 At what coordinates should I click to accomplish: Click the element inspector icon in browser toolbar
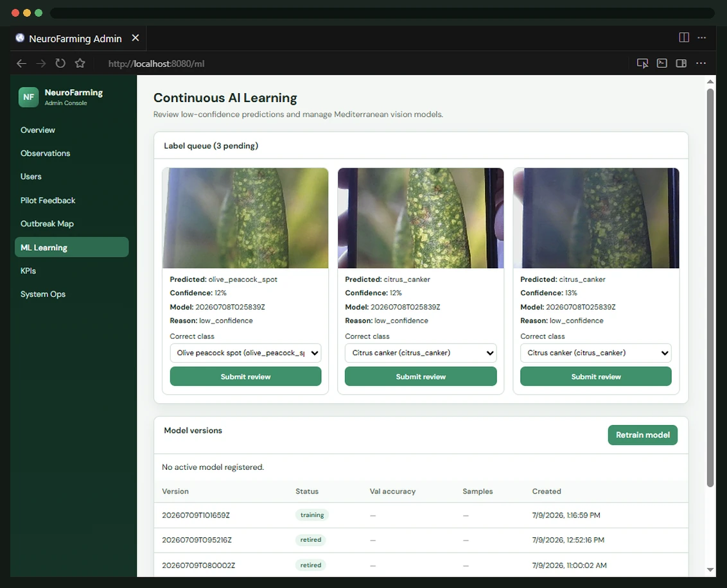coord(643,63)
